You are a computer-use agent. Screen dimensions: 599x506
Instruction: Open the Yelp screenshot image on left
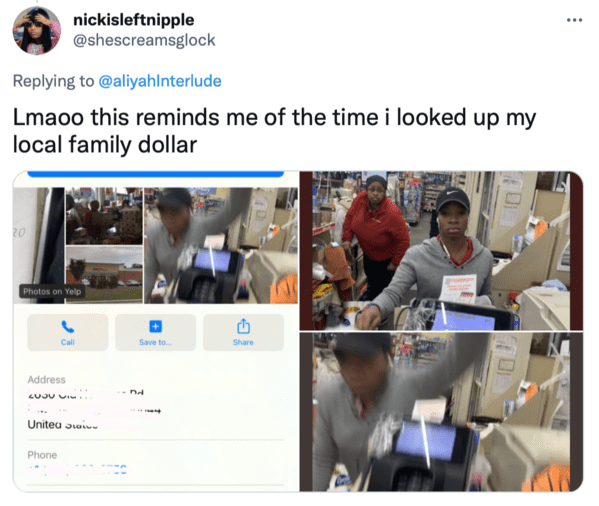pyautogui.click(x=156, y=331)
